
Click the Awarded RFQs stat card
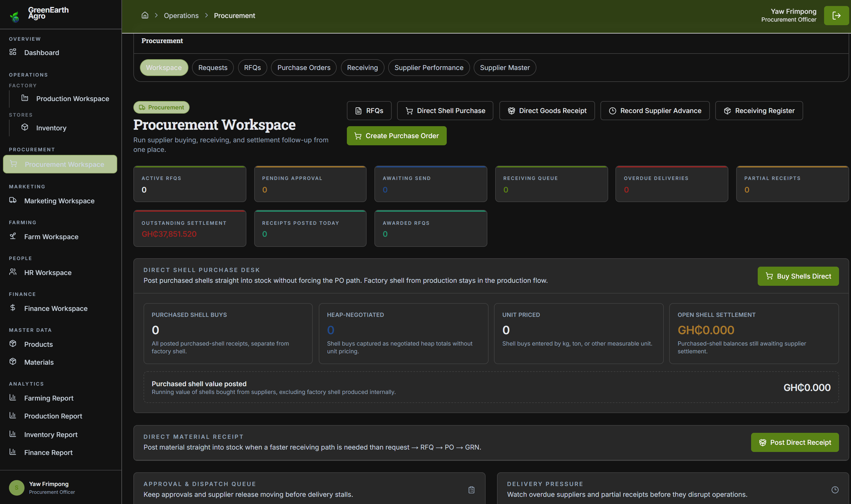pyautogui.click(x=431, y=229)
